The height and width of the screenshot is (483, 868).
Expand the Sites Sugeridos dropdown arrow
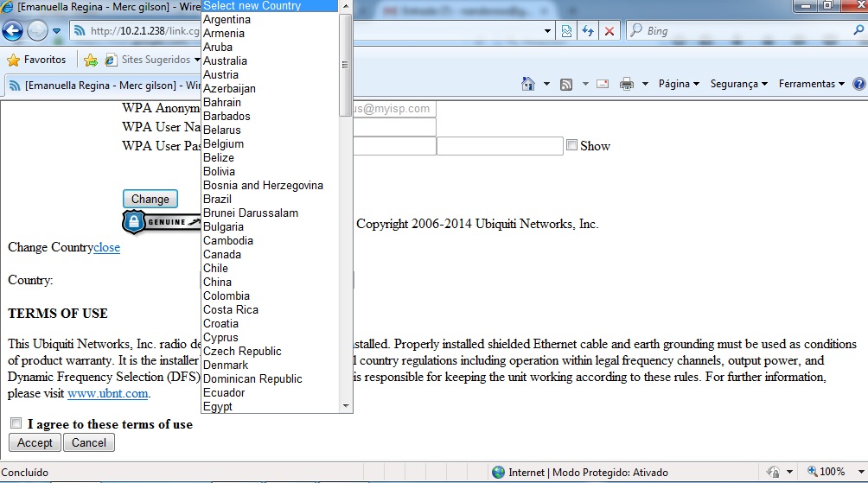point(197,60)
